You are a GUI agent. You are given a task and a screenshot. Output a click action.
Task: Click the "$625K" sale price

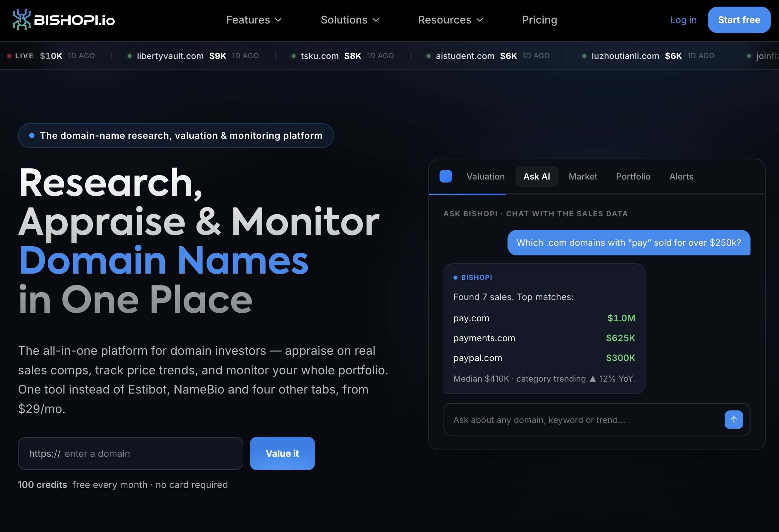point(621,338)
